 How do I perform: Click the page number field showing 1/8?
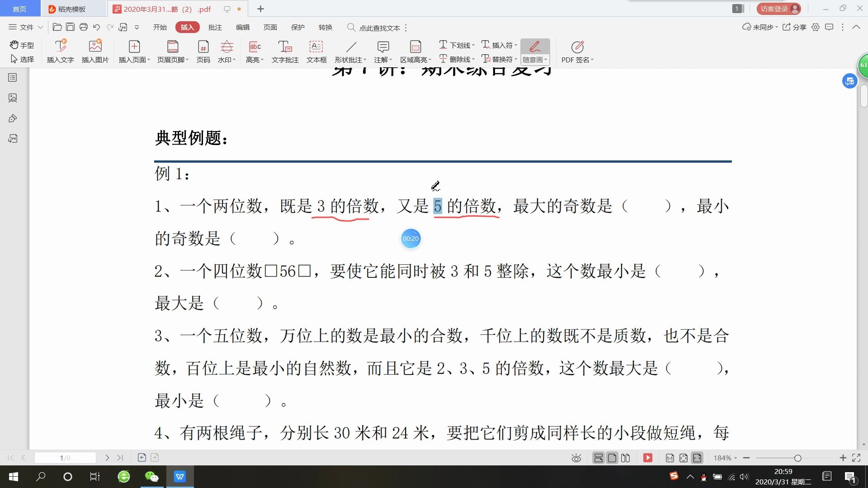coord(66,457)
